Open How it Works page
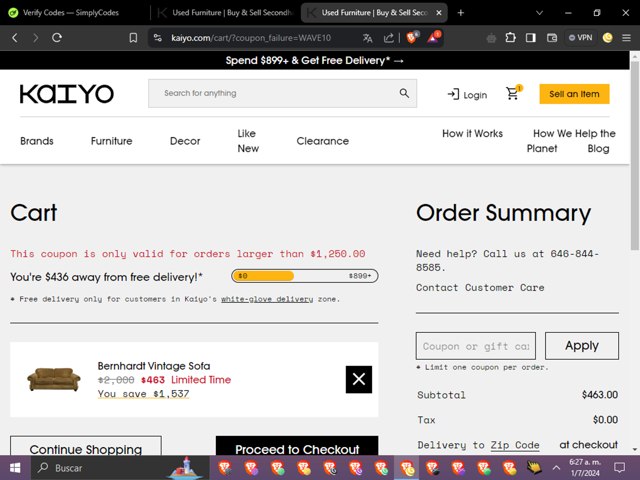 click(x=472, y=133)
